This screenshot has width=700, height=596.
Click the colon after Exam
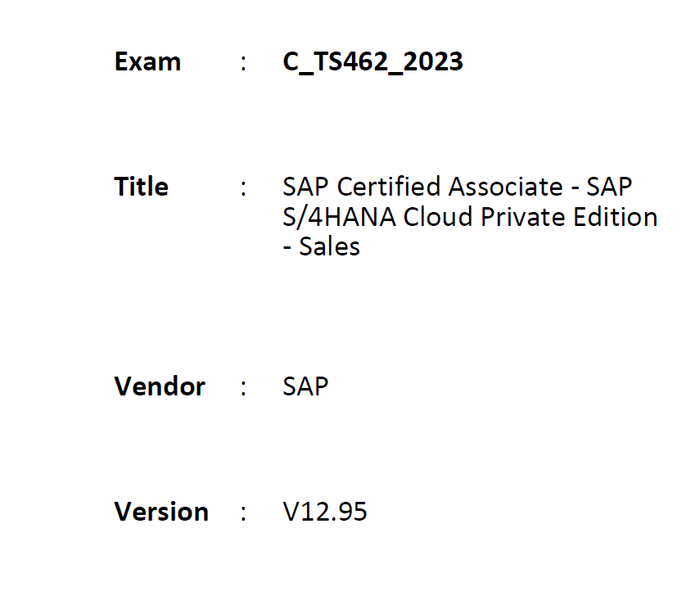(243, 63)
